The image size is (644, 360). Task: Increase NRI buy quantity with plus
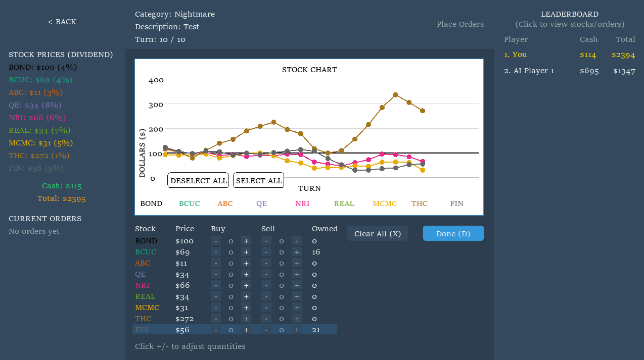click(x=246, y=285)
